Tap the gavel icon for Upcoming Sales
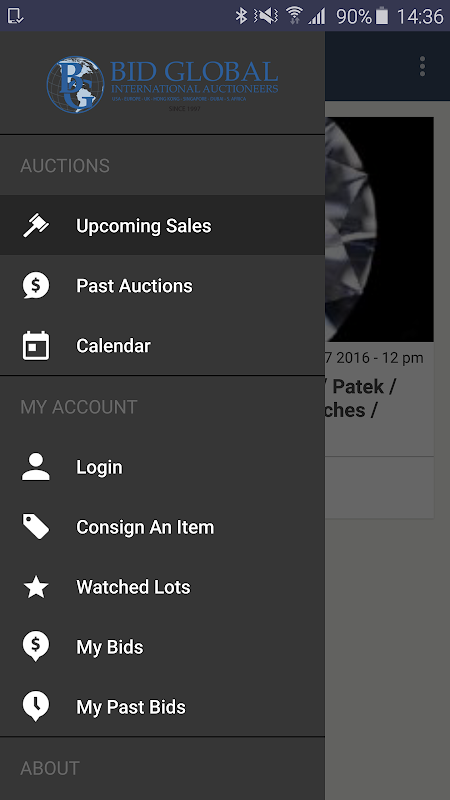The image size is (450, 800). [36, 225]
